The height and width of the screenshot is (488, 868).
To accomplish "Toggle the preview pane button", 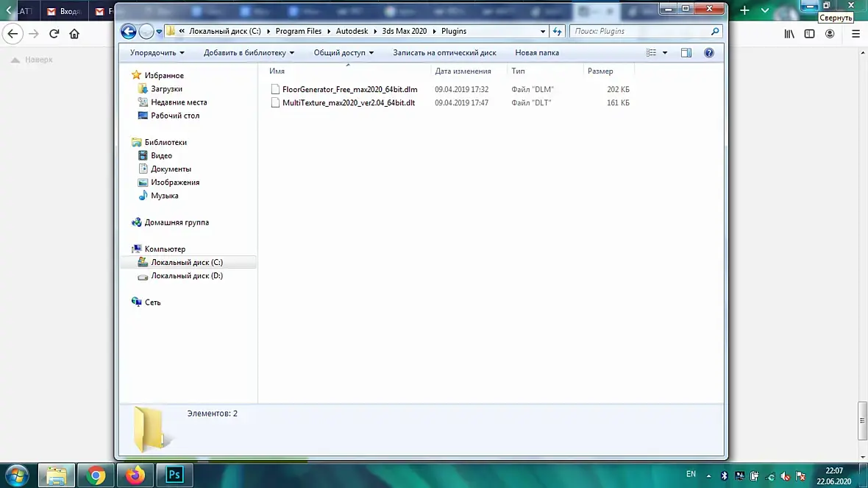I will pos(686,52).
